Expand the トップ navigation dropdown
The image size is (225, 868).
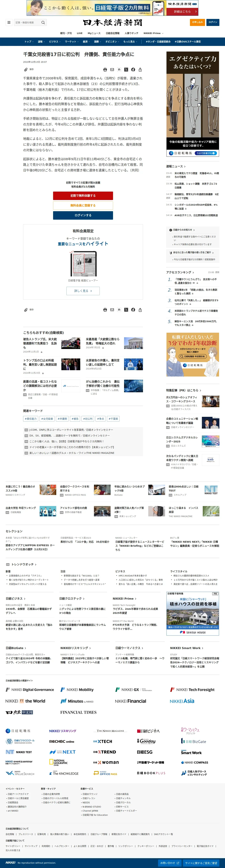click(x=29, y=42)
